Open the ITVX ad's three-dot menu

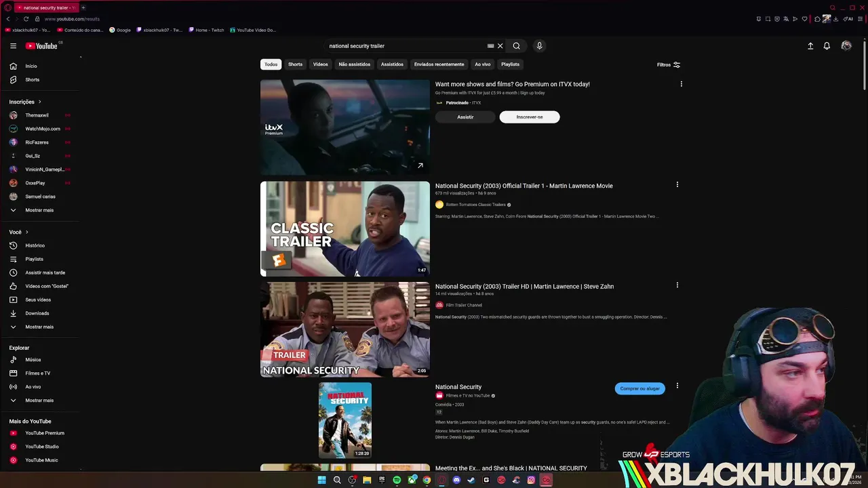(x=682, y=84)
